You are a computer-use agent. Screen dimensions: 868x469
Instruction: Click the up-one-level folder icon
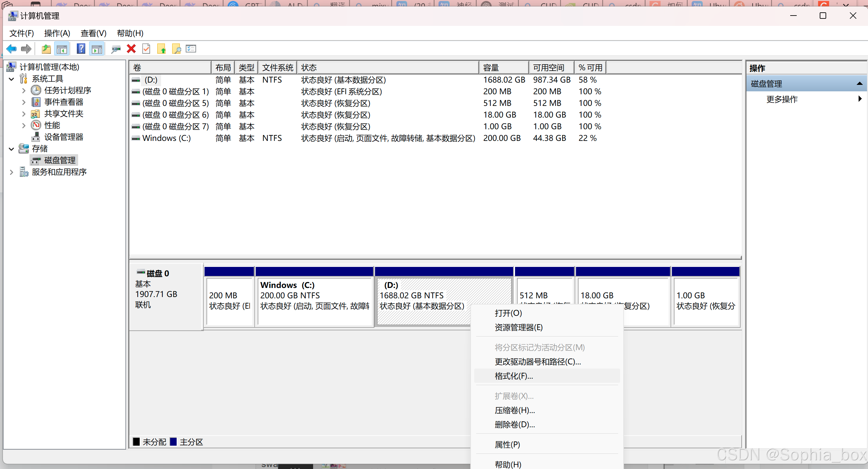click(x=46, y=49)
